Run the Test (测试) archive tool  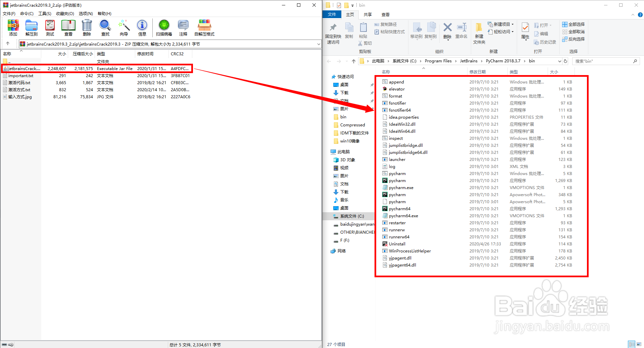pyautogui.click(x=50, y=27)
